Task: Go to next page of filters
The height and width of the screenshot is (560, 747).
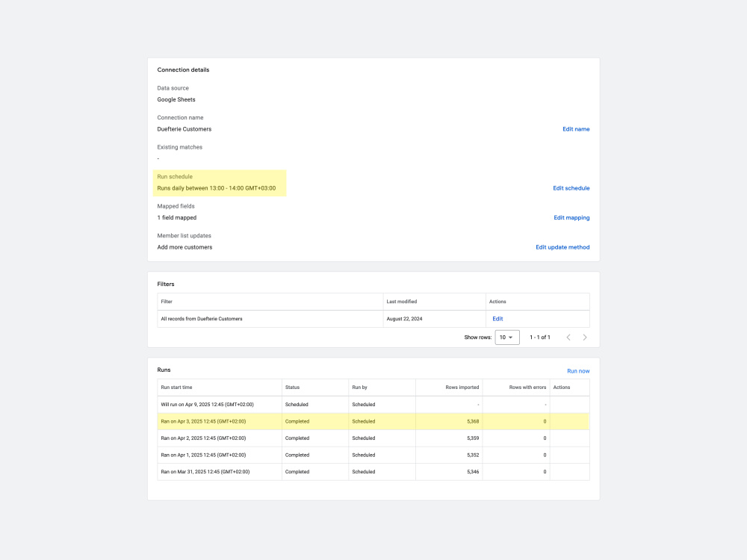Action: point(585,337)
